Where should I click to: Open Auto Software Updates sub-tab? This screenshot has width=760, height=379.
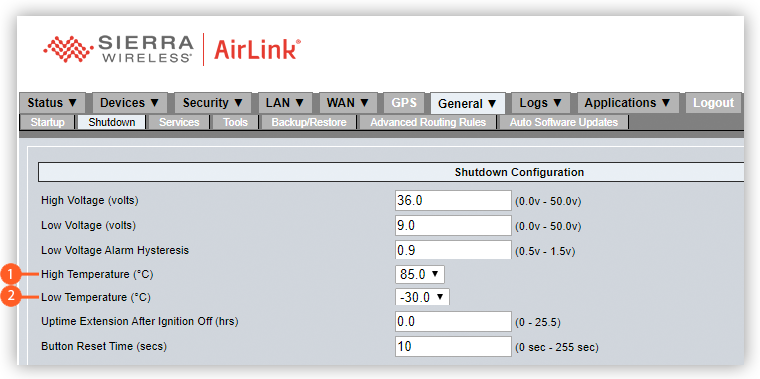(564, 122)
